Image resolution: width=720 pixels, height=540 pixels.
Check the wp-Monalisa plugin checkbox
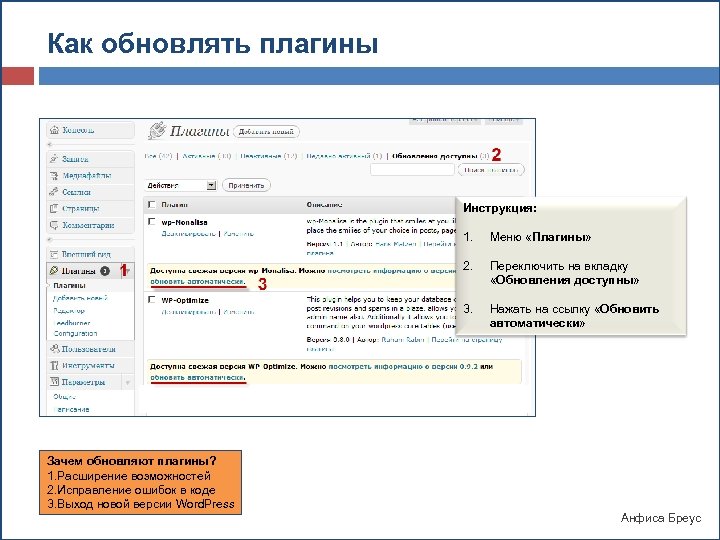pyautogui.click(x=152, y=222)
